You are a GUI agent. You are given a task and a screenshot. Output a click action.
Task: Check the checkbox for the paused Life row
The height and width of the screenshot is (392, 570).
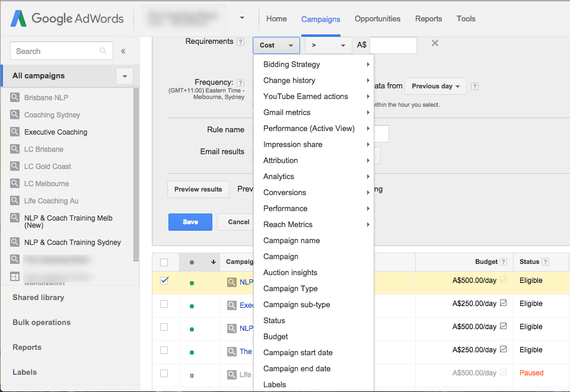coord(164,373)
